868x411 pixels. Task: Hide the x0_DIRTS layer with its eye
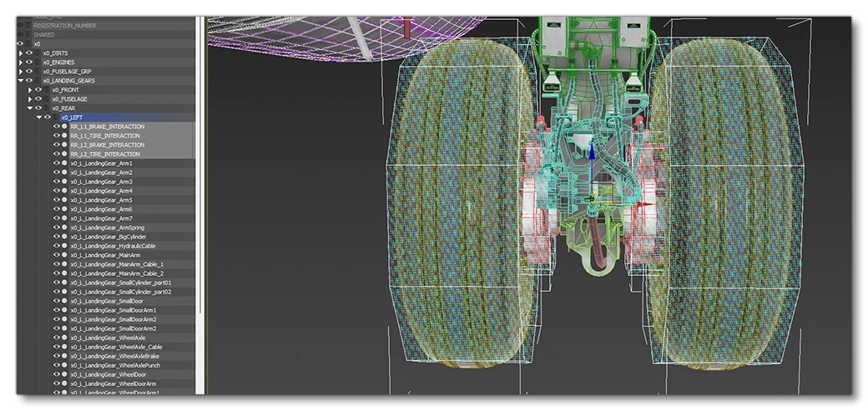tap(28, 53)
